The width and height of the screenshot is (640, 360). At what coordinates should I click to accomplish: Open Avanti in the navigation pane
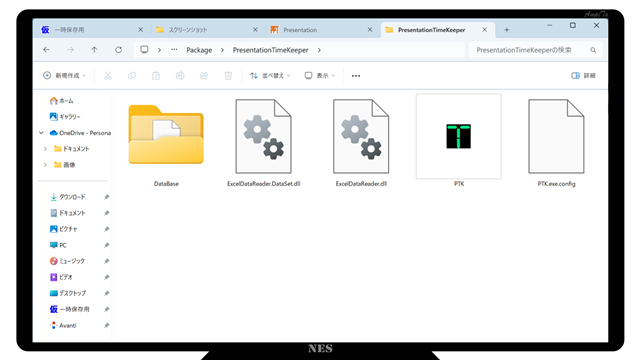[63, 325]
